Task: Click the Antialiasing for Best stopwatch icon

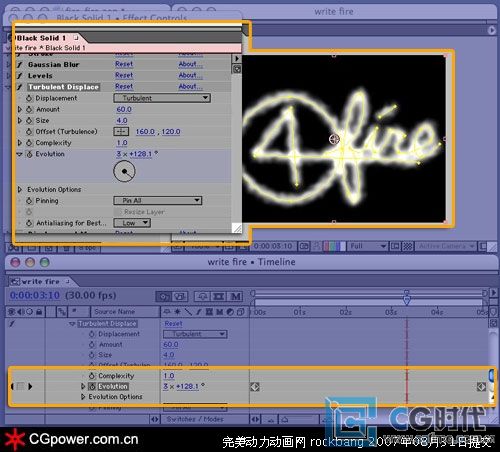Action: (29, 223)
